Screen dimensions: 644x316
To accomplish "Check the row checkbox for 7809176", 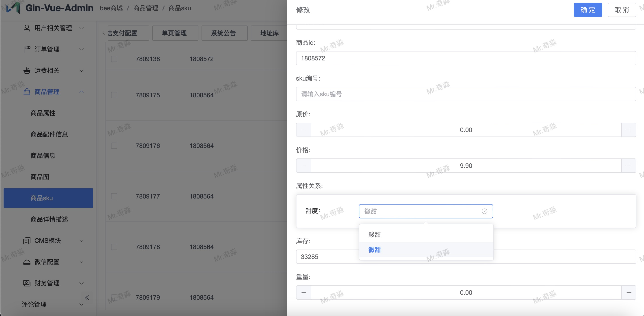I will 114,146.
